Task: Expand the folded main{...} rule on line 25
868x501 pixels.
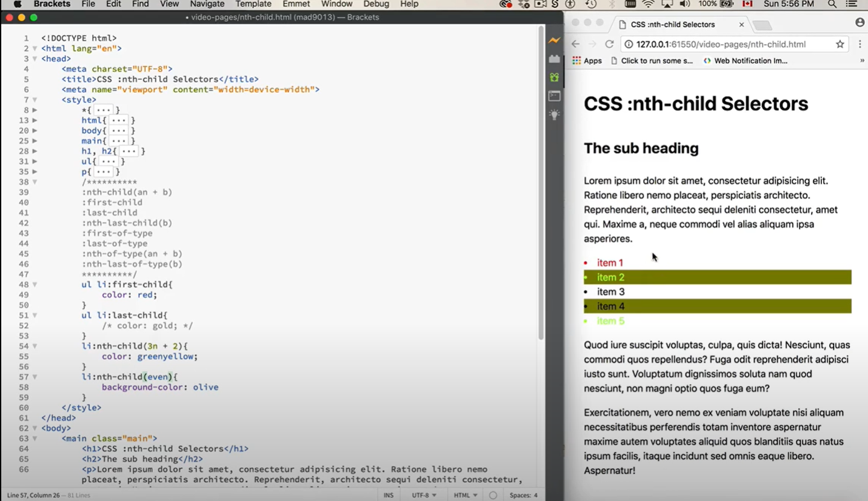Action: [x=35, y=141]
